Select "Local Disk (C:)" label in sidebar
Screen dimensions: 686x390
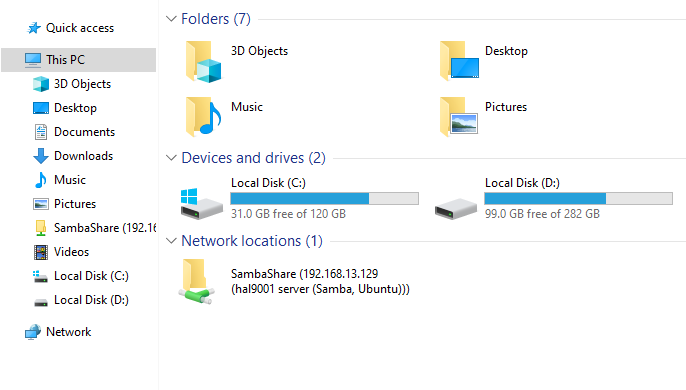click(91, 276)
